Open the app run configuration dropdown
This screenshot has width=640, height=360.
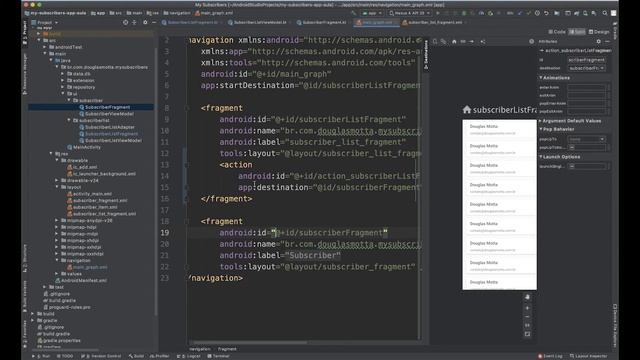(371, 13)
